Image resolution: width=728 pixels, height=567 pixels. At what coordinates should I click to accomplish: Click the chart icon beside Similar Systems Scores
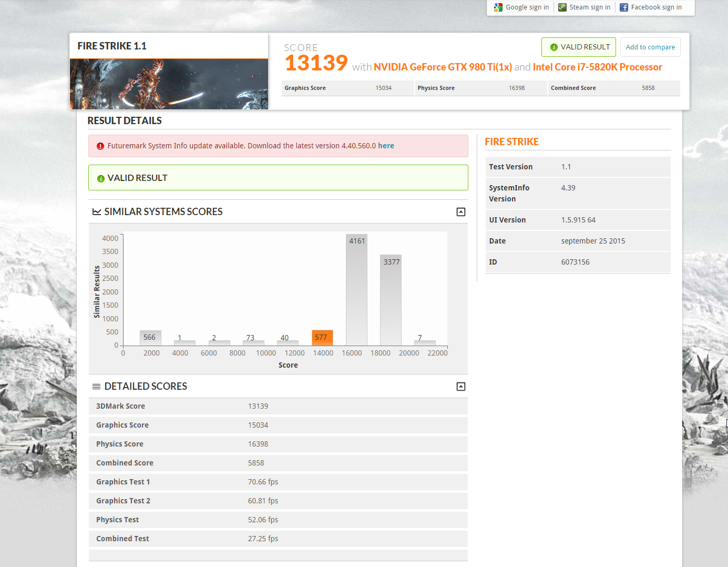(x=97, y=212)
